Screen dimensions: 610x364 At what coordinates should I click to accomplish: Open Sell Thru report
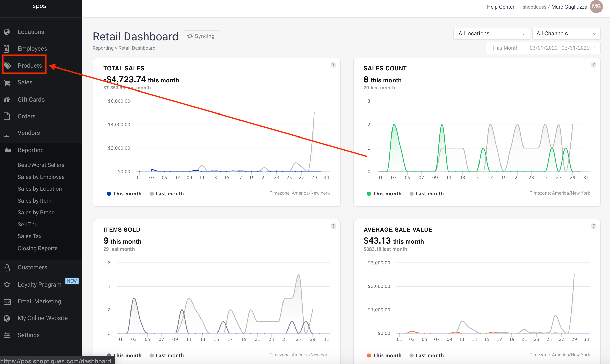click(x=29, y=224)
